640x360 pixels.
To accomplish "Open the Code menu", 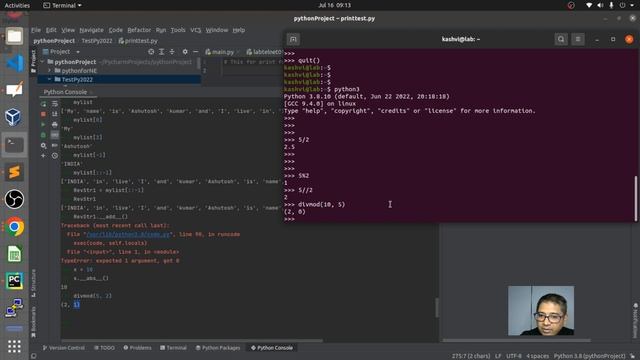I will click(x=116, y=30).
